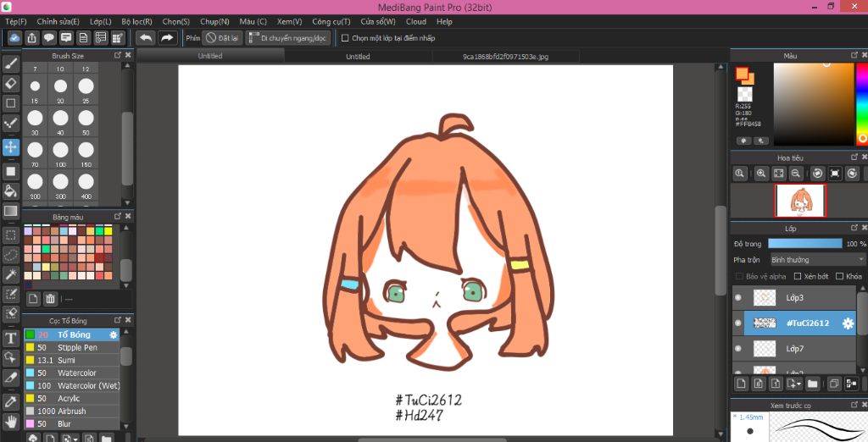The image size is (868, 442).
Task: Open the Bộ lọc(R) menu
Action: tap(136, 21)
